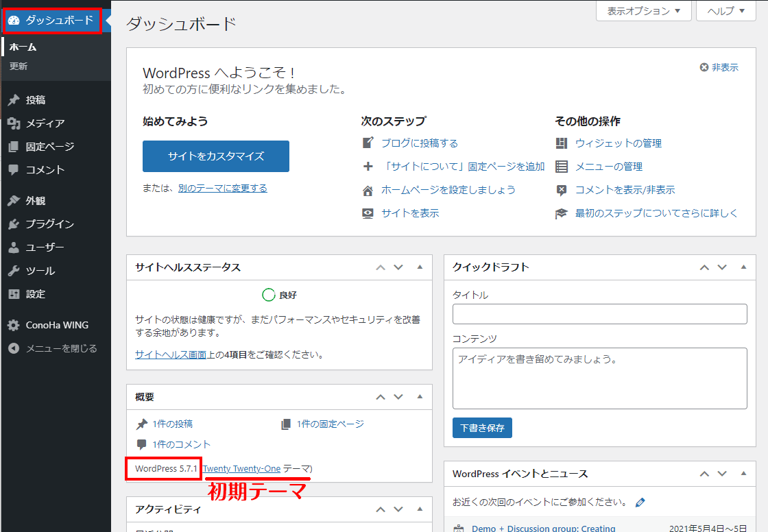Open the 投稿 (Posts) pin icon
This screenshot has width=768, height=532.
pyautogui.click(x=14, y=100)
